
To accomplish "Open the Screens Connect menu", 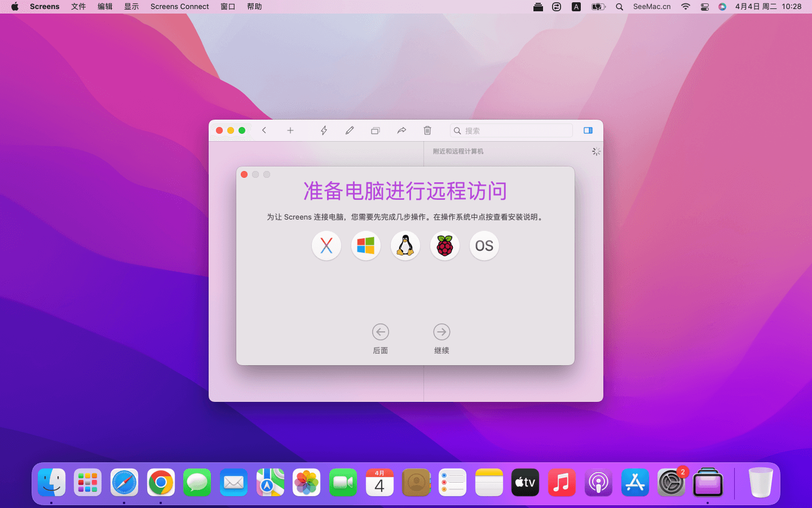I will (179, 7).
